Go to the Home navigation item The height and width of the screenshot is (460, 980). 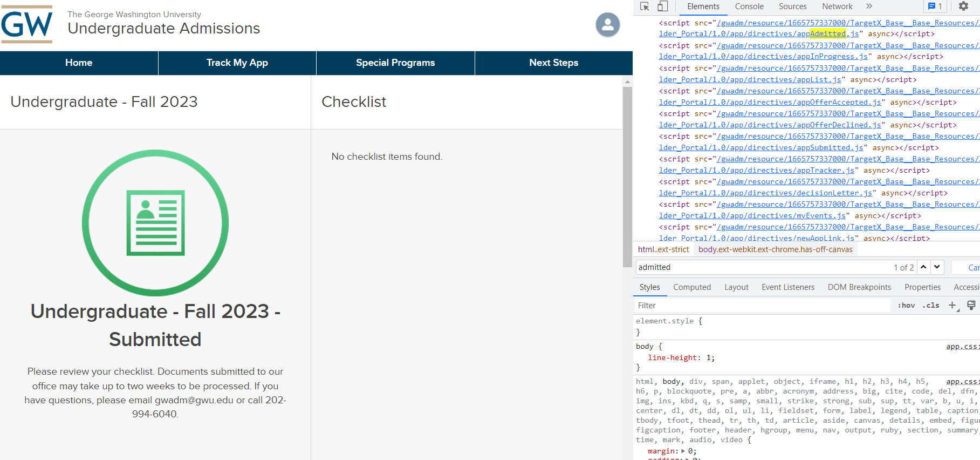click(x=79, y=63)
